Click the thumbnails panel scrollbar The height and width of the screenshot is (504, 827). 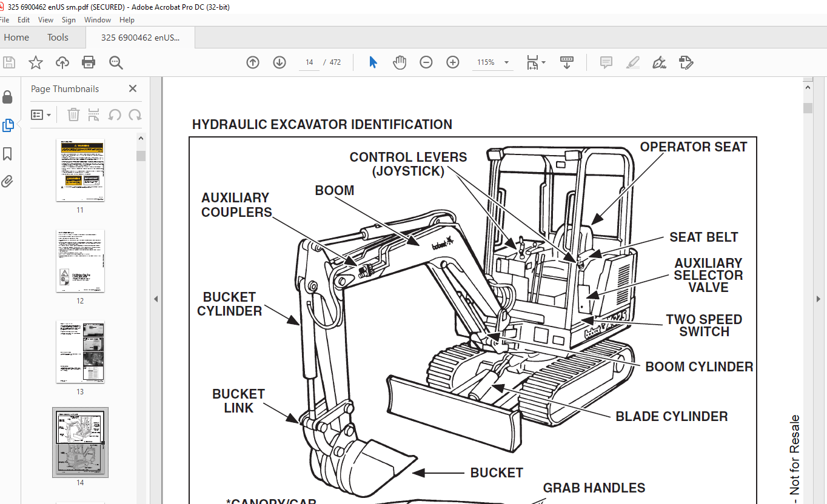pyautogui.click(x=141, y=156)
